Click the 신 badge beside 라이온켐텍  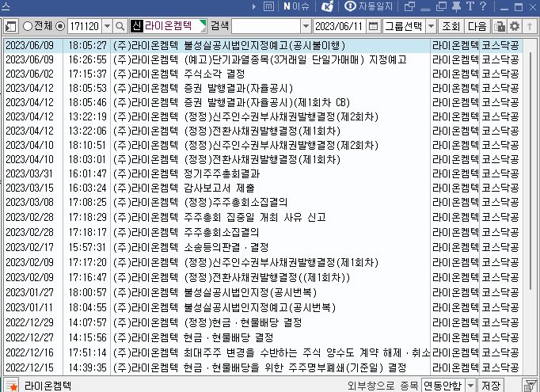coord(136,26)
